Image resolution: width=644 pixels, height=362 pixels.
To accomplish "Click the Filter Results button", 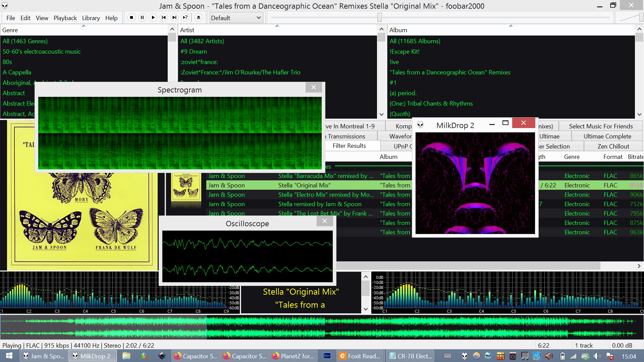I will pos(349,145).
